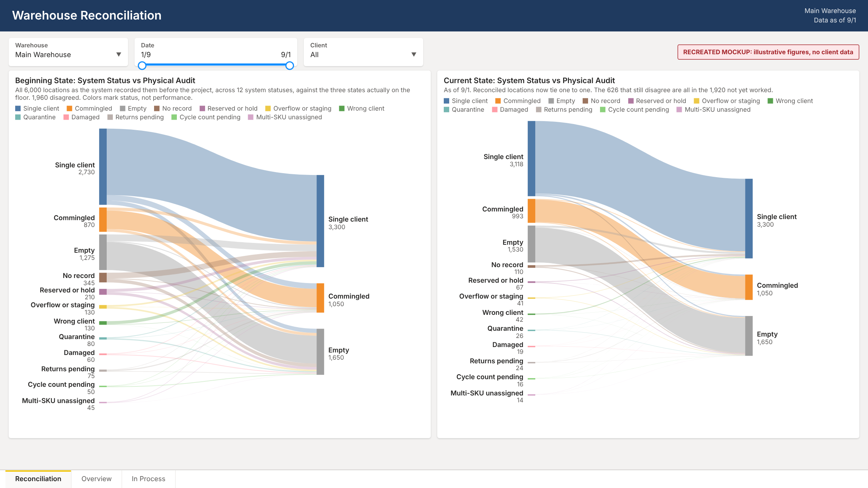Click Reserved or hold legend swatch, Current State
Image resolution: width=868 pixels, height=488 pixels.
pyautogui.click(x=631, y=101)
